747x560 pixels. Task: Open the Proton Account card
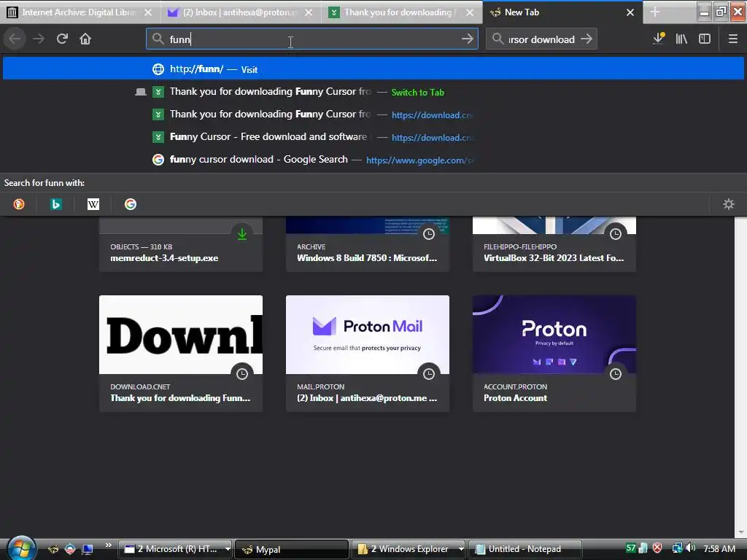pyautogui.click(x=554, y=354)
